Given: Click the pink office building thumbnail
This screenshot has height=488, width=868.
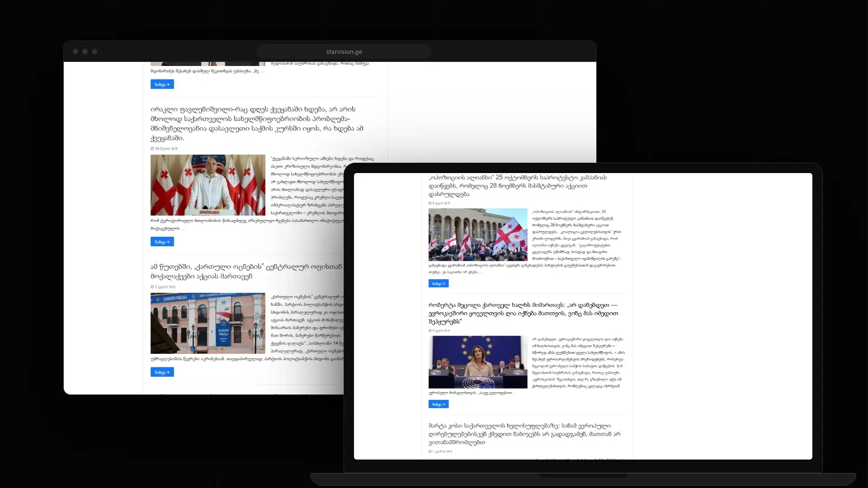Looking at the screenshot, I should (208, 323).
